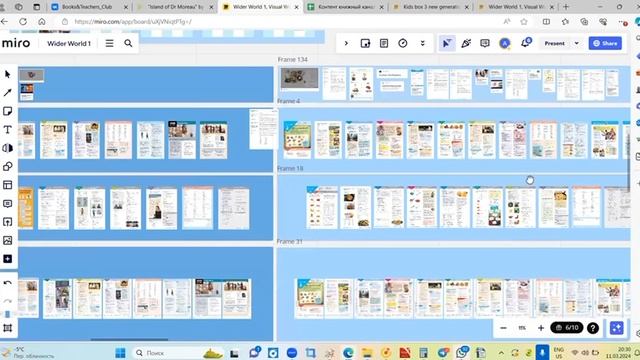Redo the last action

pyautogui.click(x=7, y=301)
